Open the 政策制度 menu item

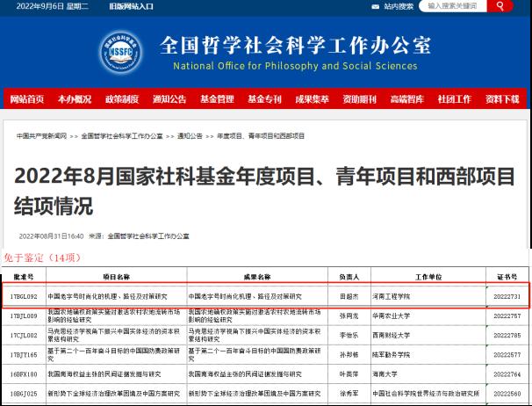(122, 99)
